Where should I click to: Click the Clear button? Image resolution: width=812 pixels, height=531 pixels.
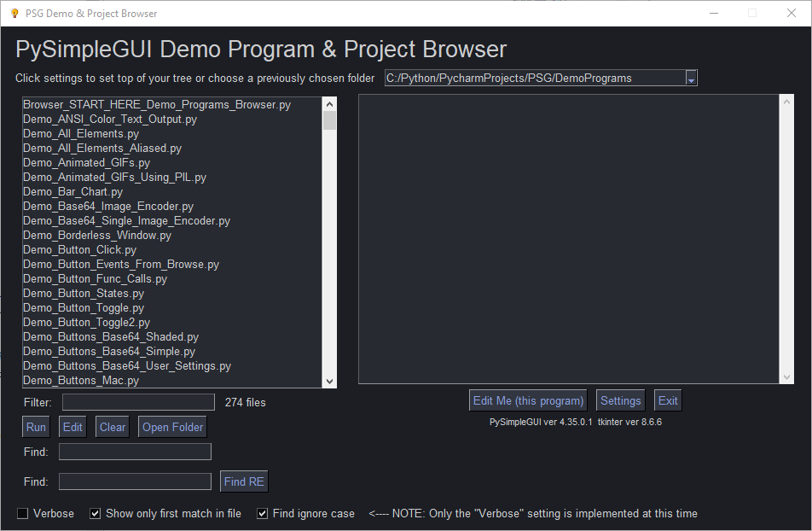113,427
